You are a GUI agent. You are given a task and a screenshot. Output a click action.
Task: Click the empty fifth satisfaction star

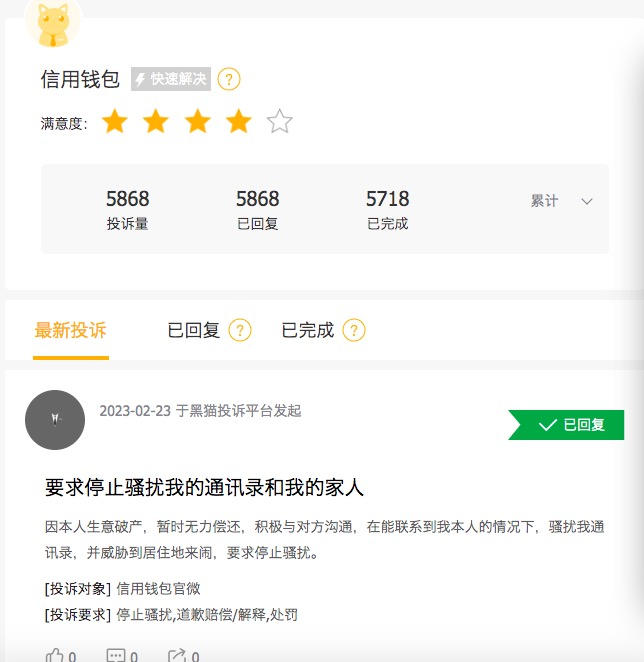280,122
